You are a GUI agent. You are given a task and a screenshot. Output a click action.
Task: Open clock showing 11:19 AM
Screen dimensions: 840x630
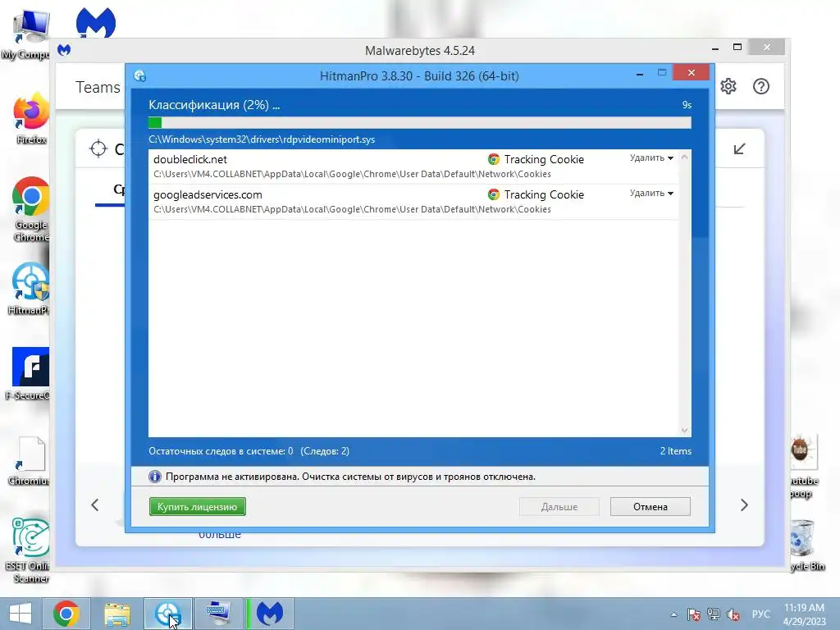point(804,614)
